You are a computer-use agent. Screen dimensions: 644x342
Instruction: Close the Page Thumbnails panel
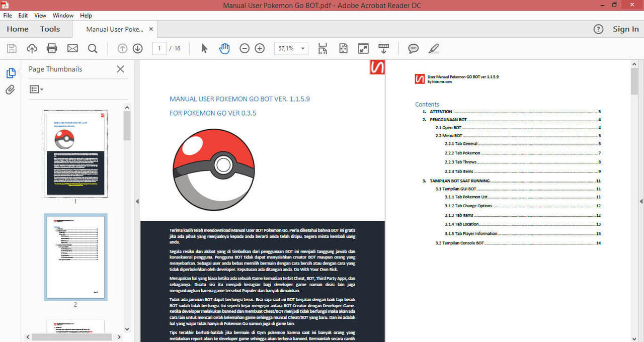pos(120,69)
